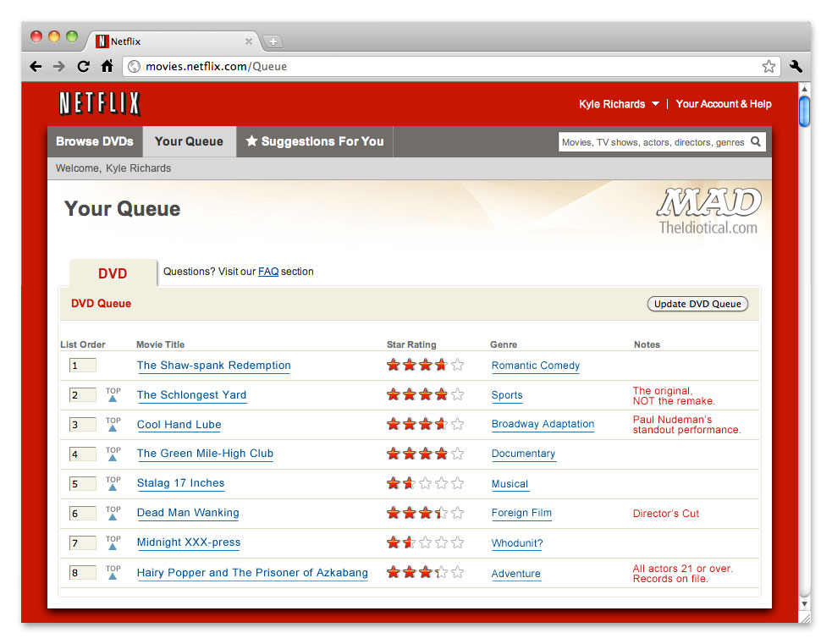Rate The Schlongest Yard five stars
The image size is (832, 644).
(457, 394)
